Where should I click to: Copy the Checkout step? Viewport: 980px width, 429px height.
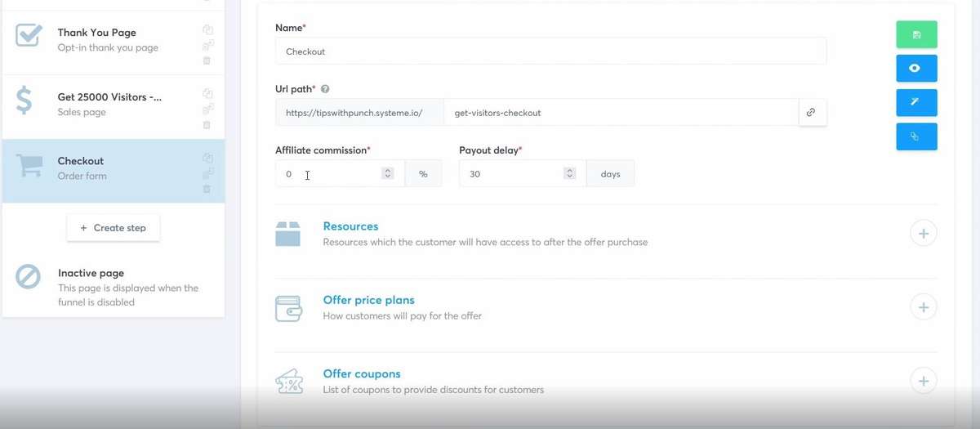[x=207, y=158]
